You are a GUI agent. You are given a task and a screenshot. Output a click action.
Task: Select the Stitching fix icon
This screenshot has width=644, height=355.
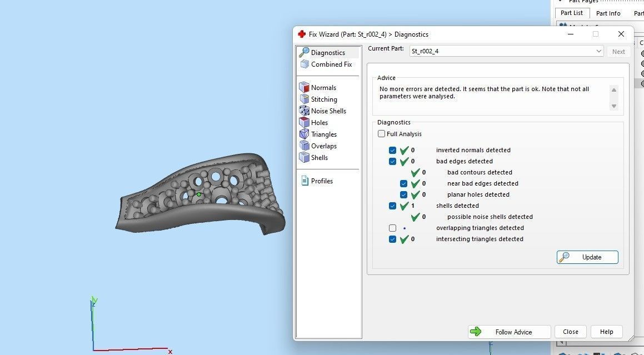(304, 99)
